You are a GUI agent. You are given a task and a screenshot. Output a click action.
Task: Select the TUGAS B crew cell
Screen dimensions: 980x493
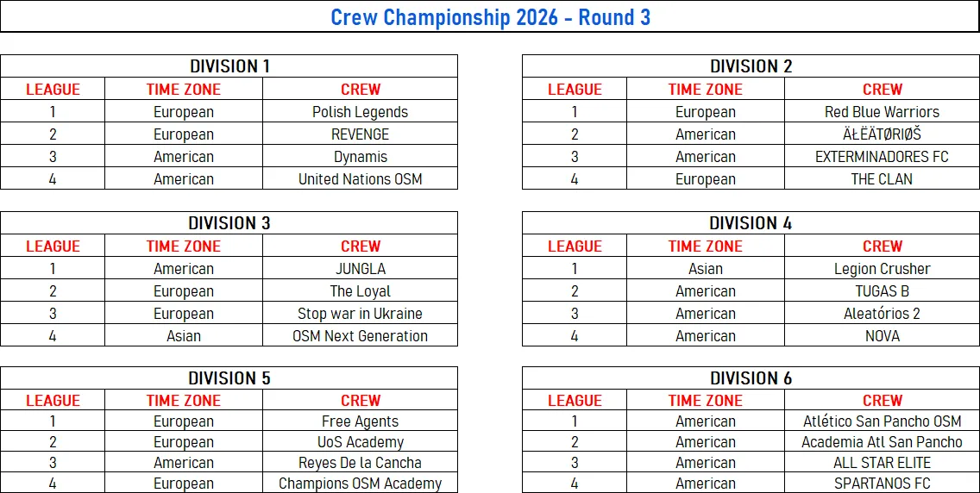coord(882,290)
